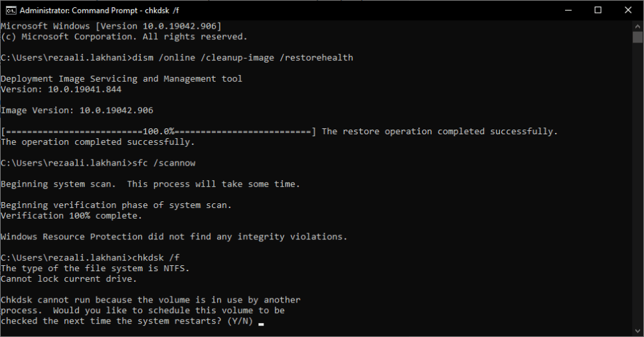Image resolution: width=644 pixels, height=337 pixels.
Task: Click the 'dism /online /cleanup-image /restorehealth' command
Action: [243, 58]
